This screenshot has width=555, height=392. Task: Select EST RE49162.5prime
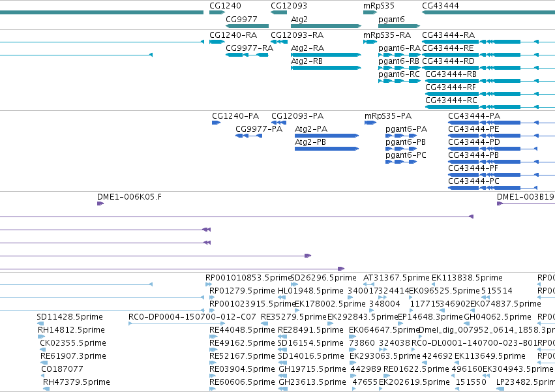[x=242, y=344]
